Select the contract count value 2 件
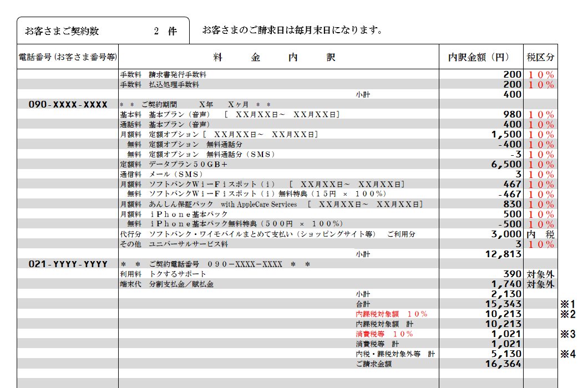The image size is (588, 388). (x=165, y=31)
